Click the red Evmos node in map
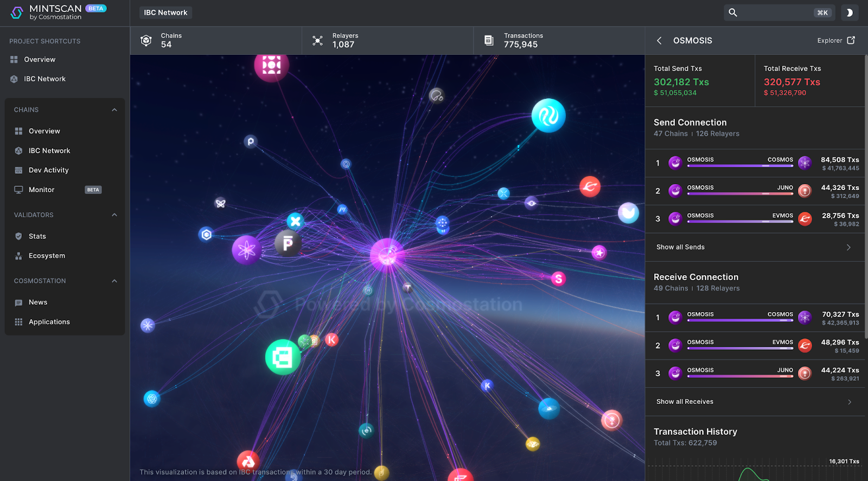The width and height of the screenshot is (868, 481). 590,187
